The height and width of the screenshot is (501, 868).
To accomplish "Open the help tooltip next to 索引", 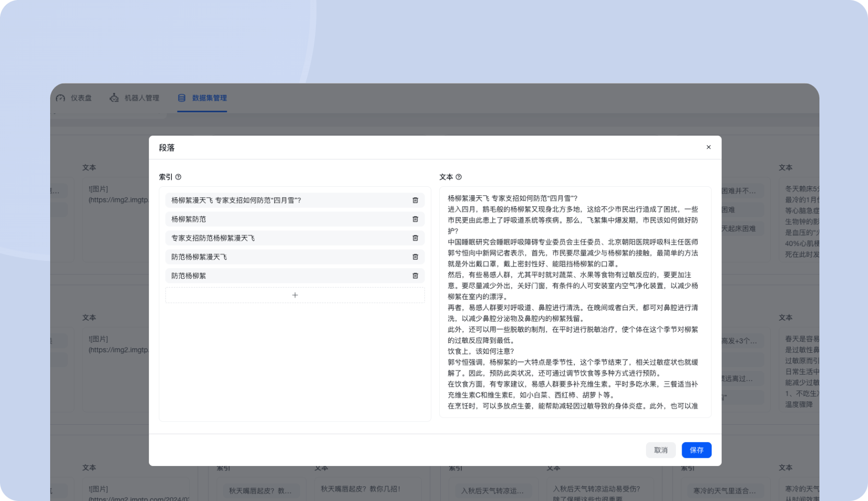I will click(x=178, y=177).
